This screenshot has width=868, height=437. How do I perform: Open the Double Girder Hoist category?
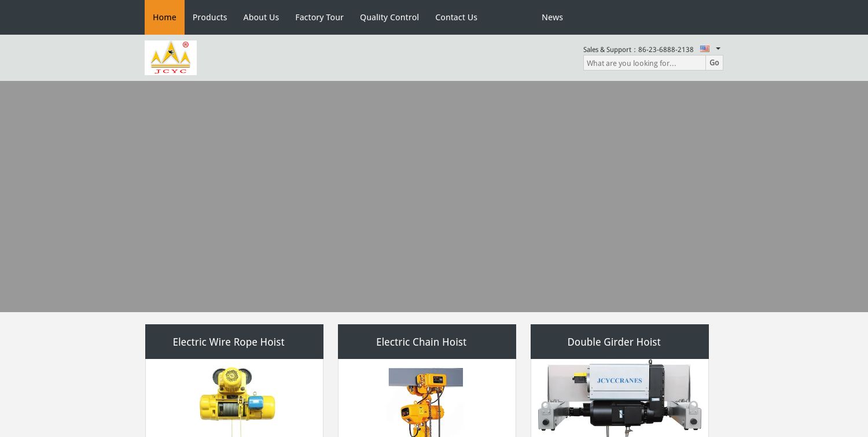[x=614, y=342]
